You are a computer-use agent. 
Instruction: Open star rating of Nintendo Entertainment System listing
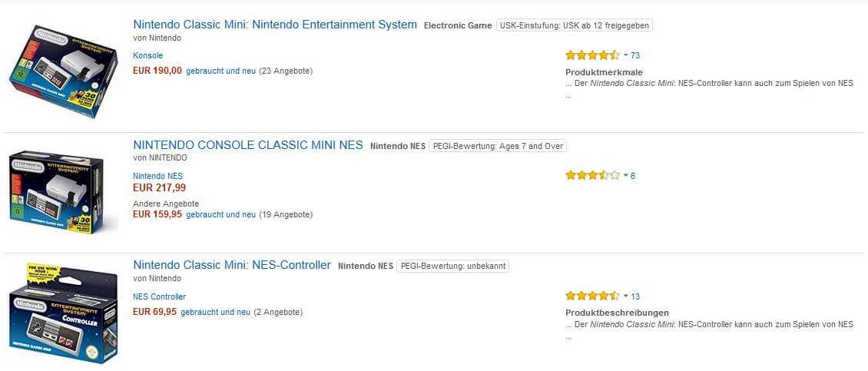[x=591, y=55]
